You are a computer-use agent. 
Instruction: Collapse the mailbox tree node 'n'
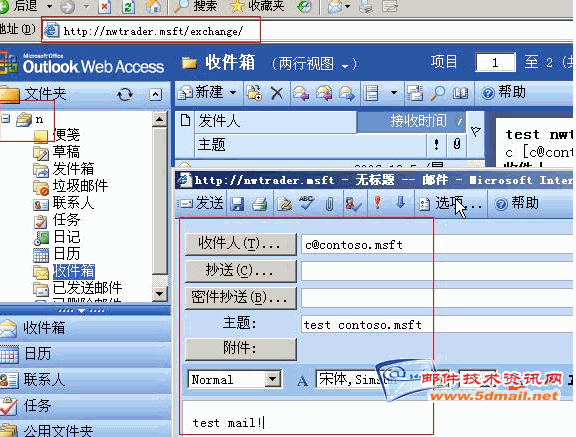(x=6, y=119)
